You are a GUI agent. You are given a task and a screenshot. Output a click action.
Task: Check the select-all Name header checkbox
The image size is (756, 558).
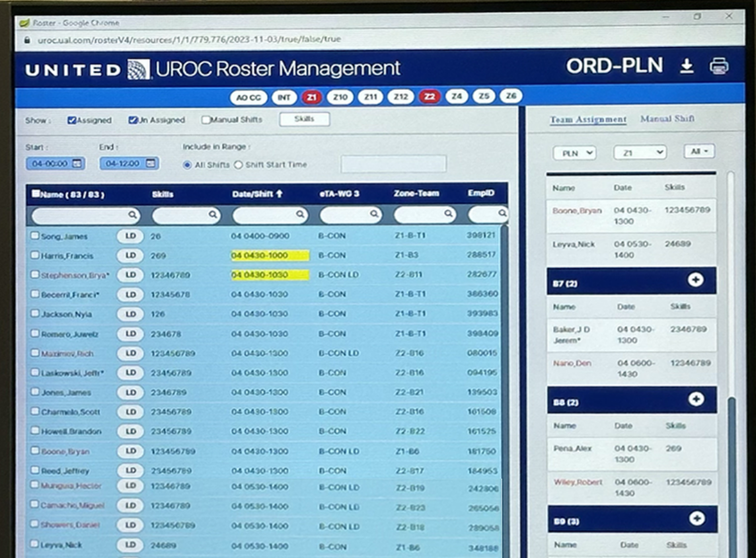click(36, 194)
